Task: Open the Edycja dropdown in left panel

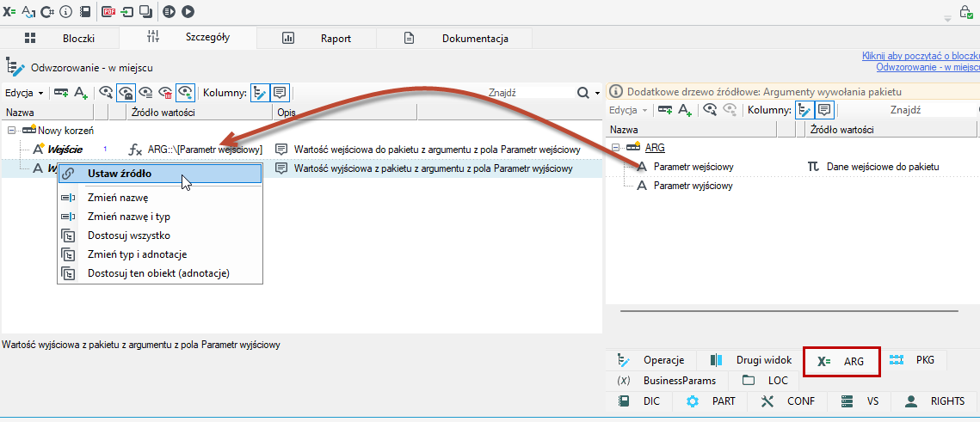Action: [24, 93]
